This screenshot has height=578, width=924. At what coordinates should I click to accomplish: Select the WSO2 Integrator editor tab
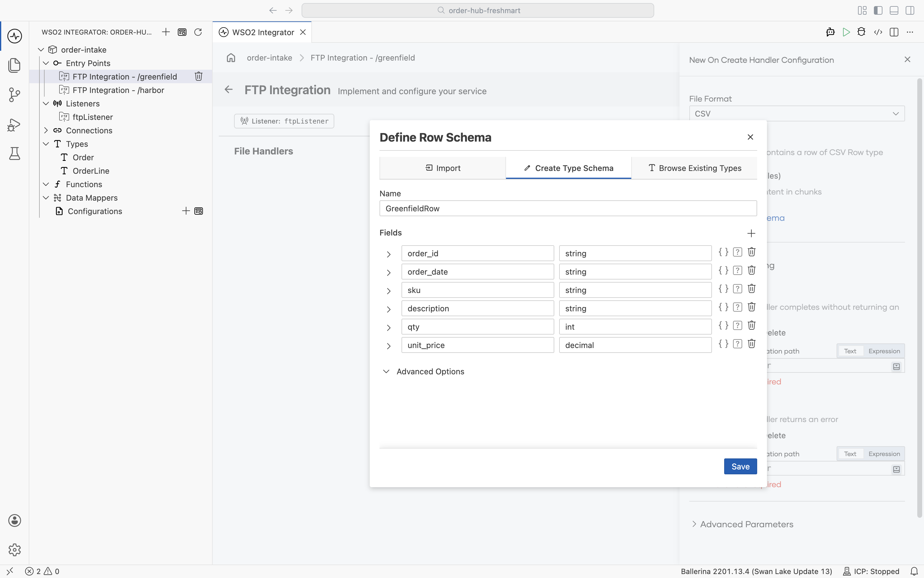coord(262,32)
